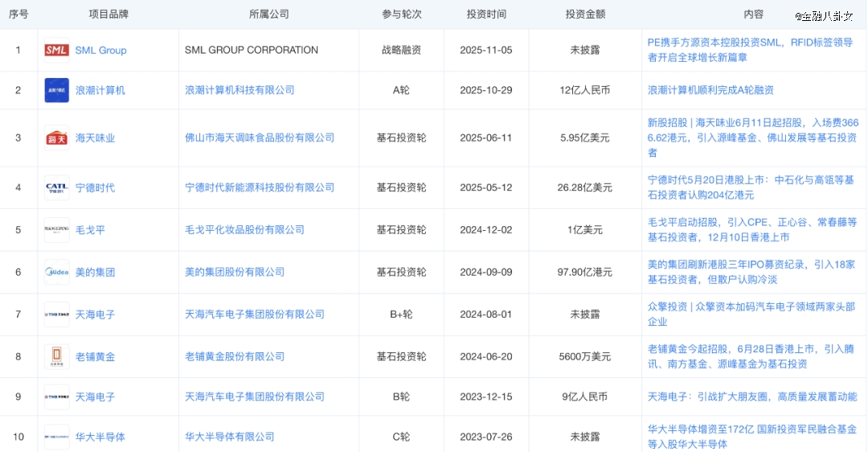Image resolution: width=868 pixels, height=452 pixels.
Task: Click the CATL 宁德时代 logo
Action: point(56,187)
